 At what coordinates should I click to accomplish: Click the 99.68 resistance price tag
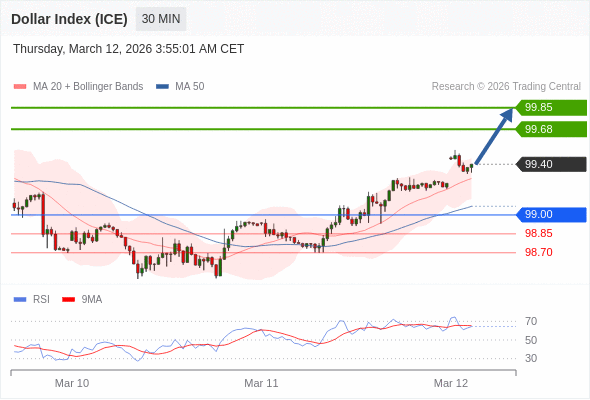click(551, 129)
